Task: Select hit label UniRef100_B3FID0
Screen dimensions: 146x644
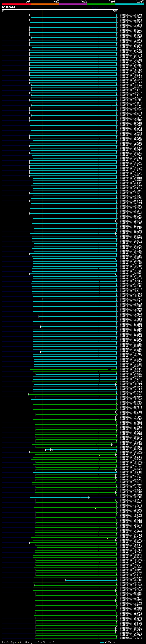Action: 131,352
